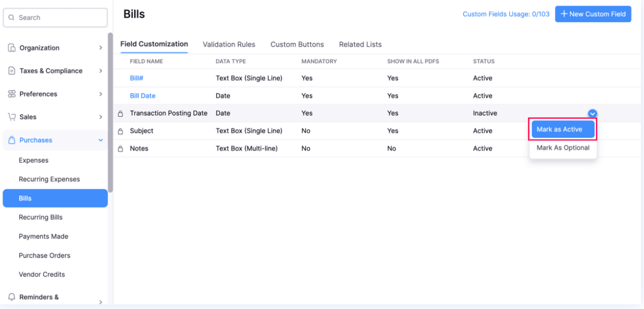Click the lock icon beside Notes field
Image resolution: width=644 pixels, height=309 pixels.
point(120,149)
